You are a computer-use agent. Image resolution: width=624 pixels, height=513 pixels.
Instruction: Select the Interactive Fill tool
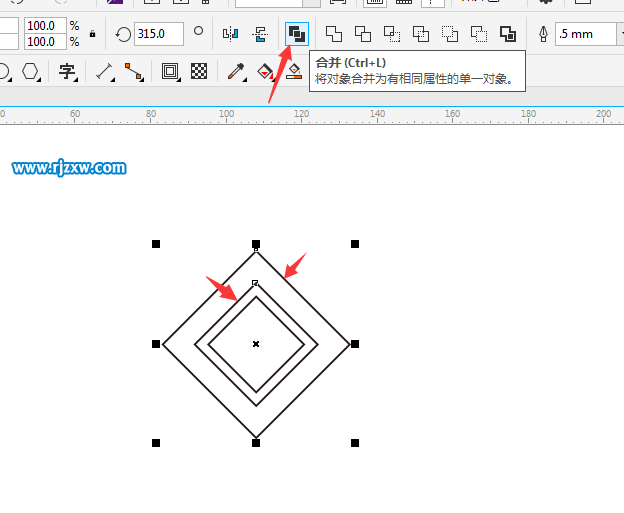point(265,72)
